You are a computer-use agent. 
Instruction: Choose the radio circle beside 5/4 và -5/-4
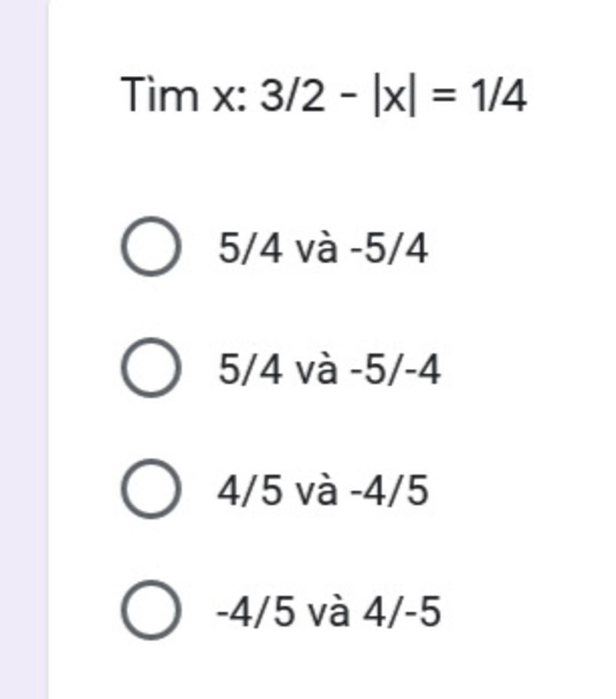click(x=150, y=368)
